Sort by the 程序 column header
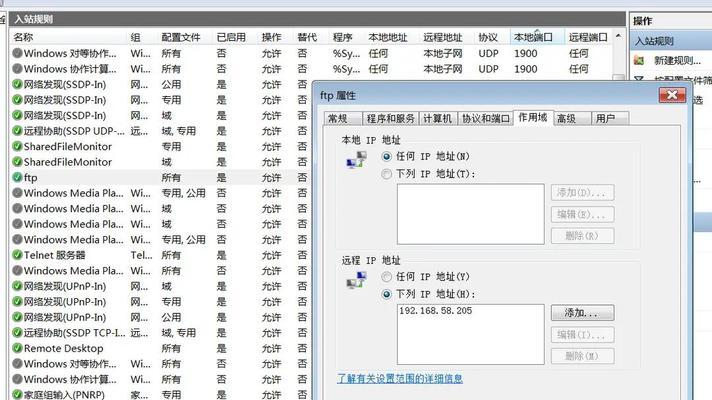 point(347,37)
